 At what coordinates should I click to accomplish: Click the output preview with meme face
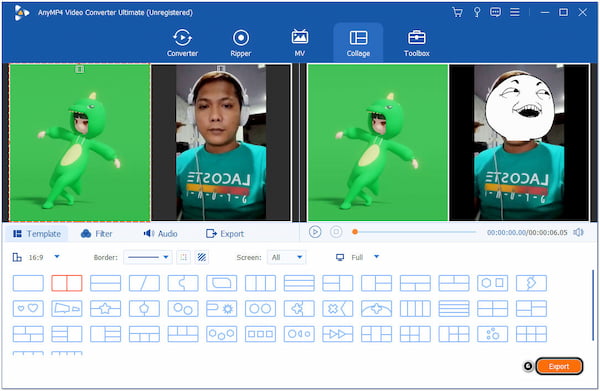[x=519, y=142]
